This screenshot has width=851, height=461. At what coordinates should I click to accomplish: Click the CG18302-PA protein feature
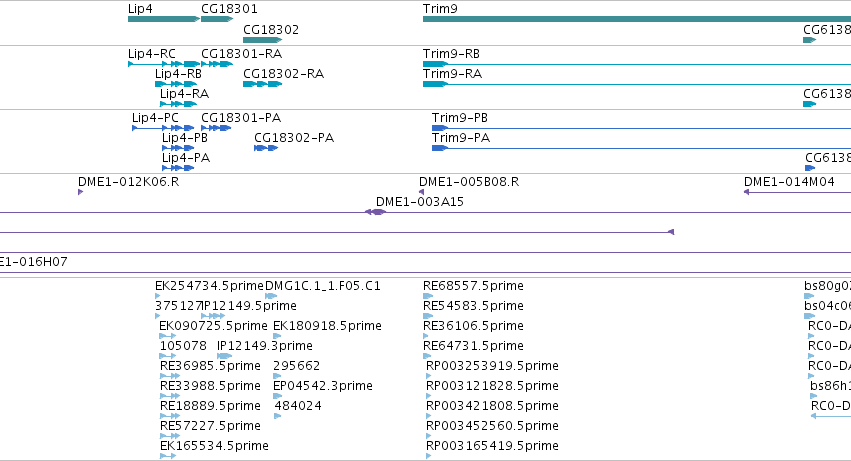(x=266, y=148)
